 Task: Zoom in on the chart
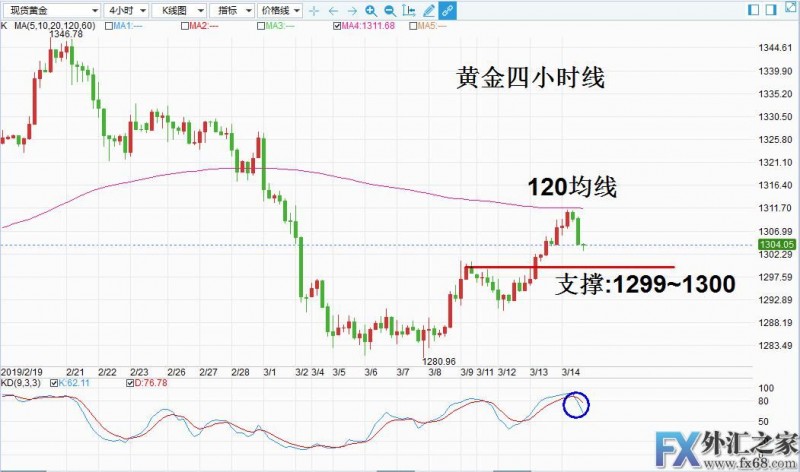click(x=371, y=11)
